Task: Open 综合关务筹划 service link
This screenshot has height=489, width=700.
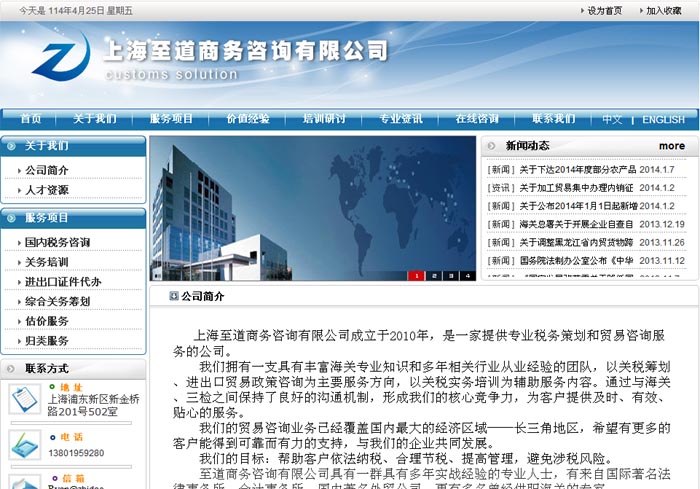Action: [x=57, y=301]
